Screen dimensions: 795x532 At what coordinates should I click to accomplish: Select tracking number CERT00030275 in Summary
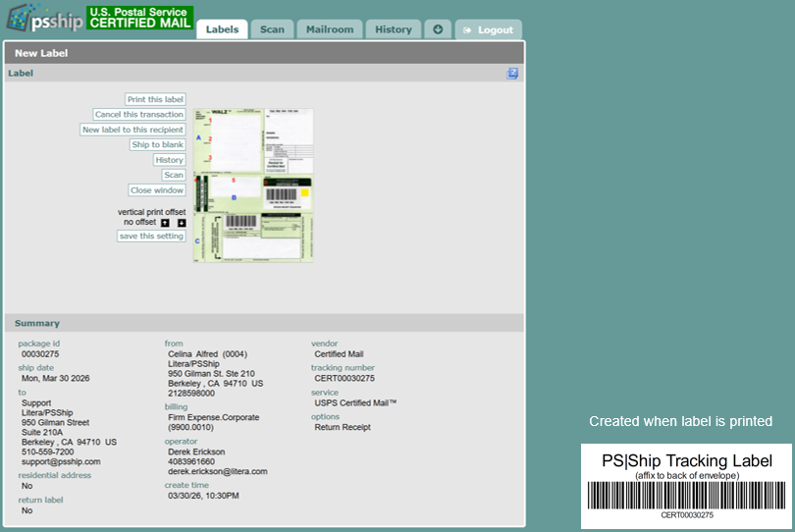(344, 378)
